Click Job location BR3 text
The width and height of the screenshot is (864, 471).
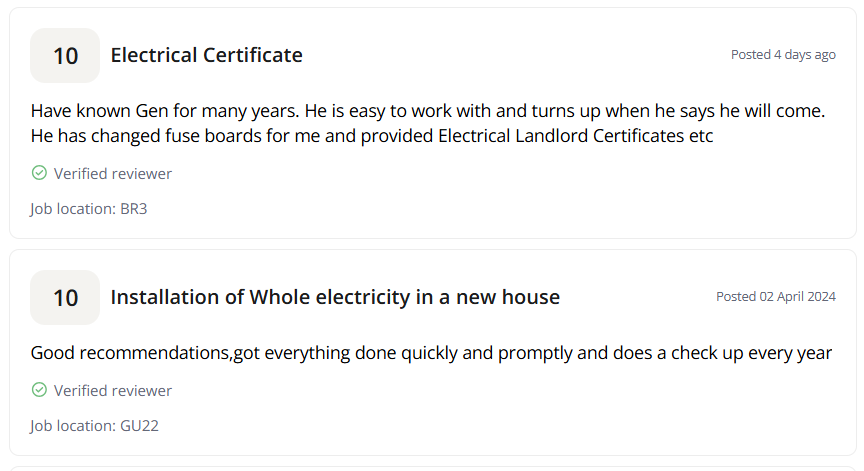[x=89, y=209]
